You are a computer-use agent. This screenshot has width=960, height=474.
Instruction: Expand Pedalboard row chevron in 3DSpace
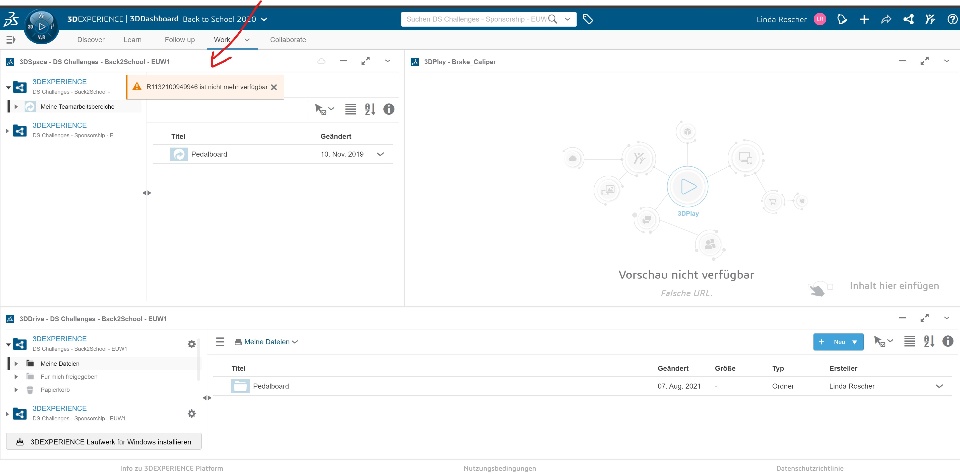[380, 154]
